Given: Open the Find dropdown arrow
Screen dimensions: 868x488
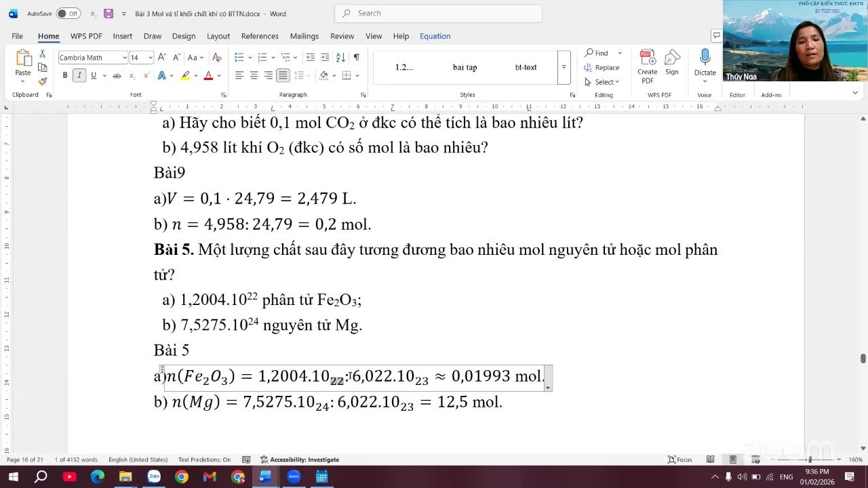Looking at the screenshot, I should (x=619, y=53).
